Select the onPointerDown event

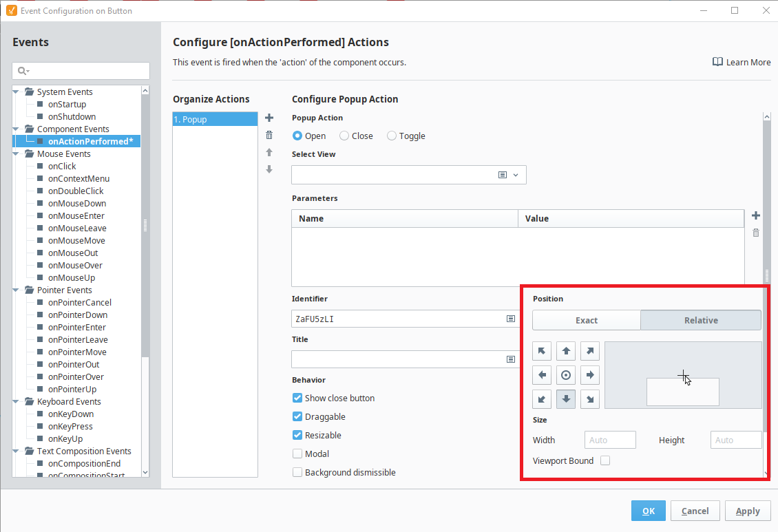pos(77,315)
